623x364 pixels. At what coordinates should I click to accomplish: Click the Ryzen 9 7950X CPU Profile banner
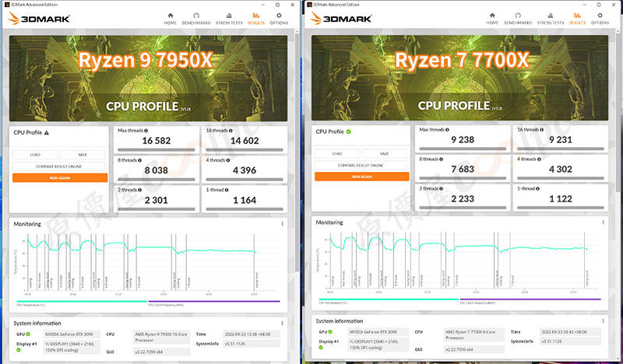pos(148,79)
